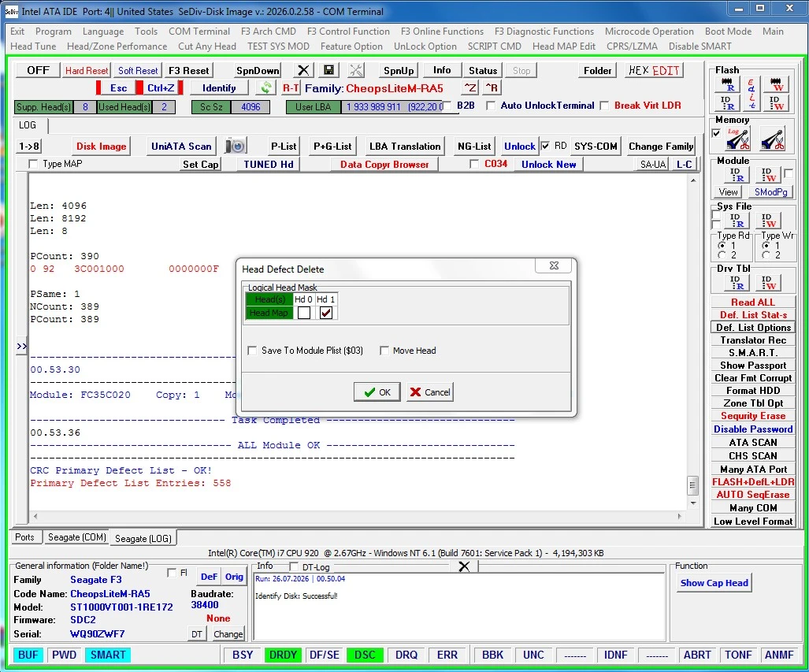Image resolution: width=809 pixels, height=672 pixels.
Task: Click the ^R control button
Action: coord(492,87)
